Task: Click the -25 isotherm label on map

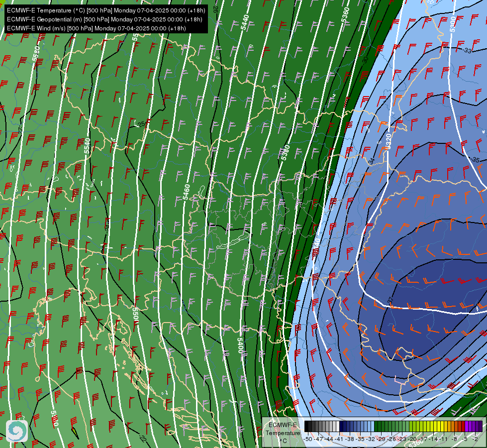Action: [141, 124]
